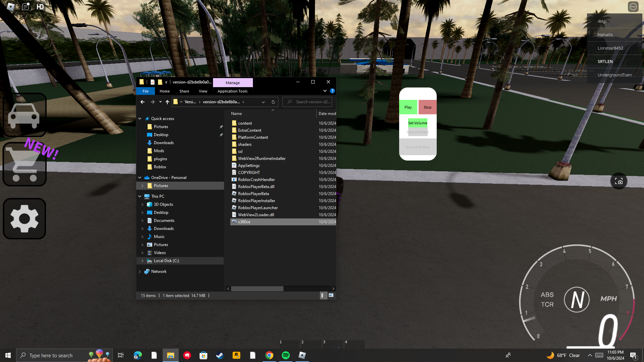Viewport: 644px width, 362px height.
Task: Open the View ribbon tab
Action: coord(203,91)
